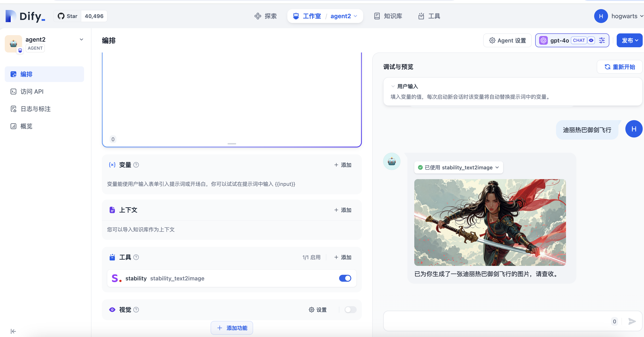Open model parameter sliders next to gpt-4o
This screenshot has width=644, height=337.
[602, 40]
